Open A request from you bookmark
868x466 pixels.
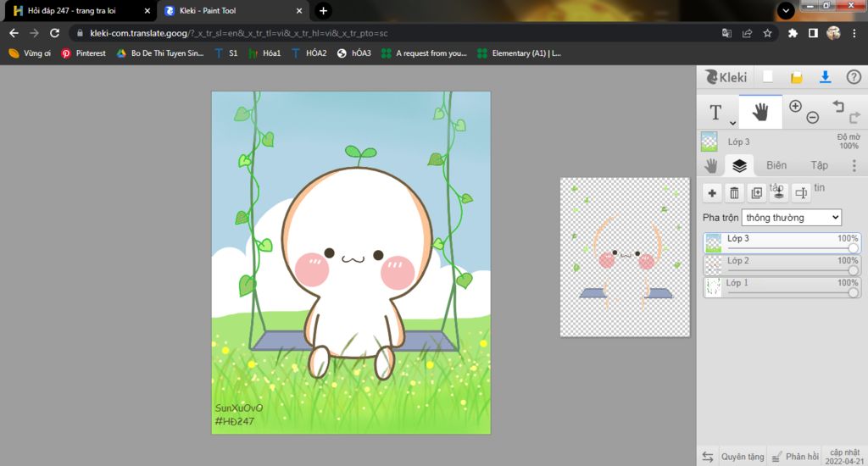click(x=424, y=53)
